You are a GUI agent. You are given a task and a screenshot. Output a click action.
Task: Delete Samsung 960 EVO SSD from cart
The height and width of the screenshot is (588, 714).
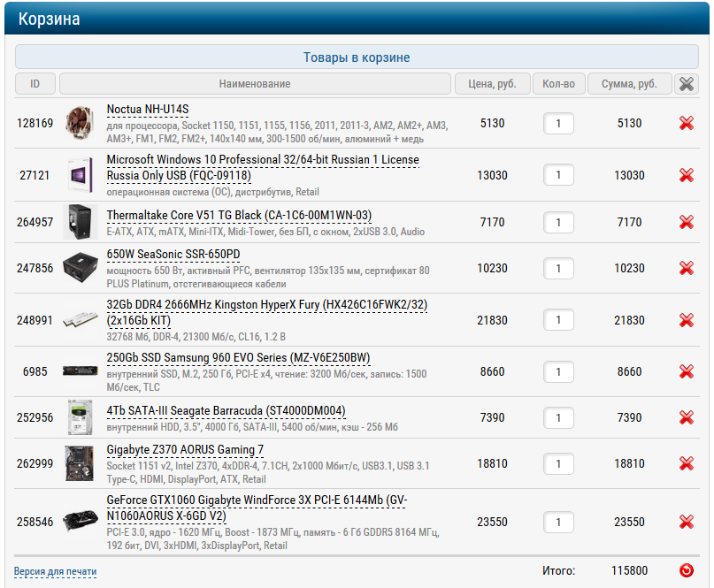[687, 372]
